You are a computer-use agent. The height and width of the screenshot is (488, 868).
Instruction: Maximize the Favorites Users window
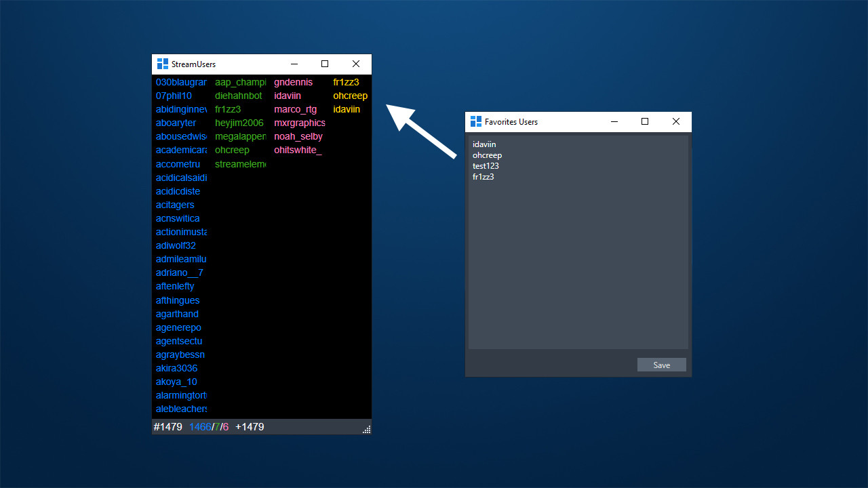click(645, 122)
